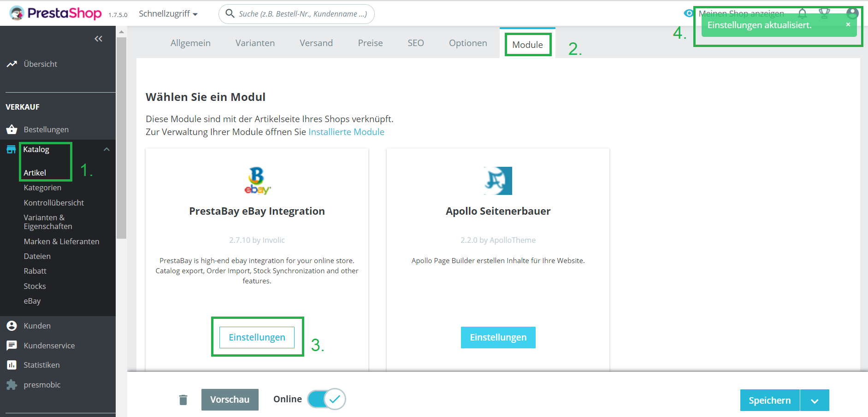Collapse the sidebar with double chevron icon
Viewport: 868px width, 417px height.
98,39
